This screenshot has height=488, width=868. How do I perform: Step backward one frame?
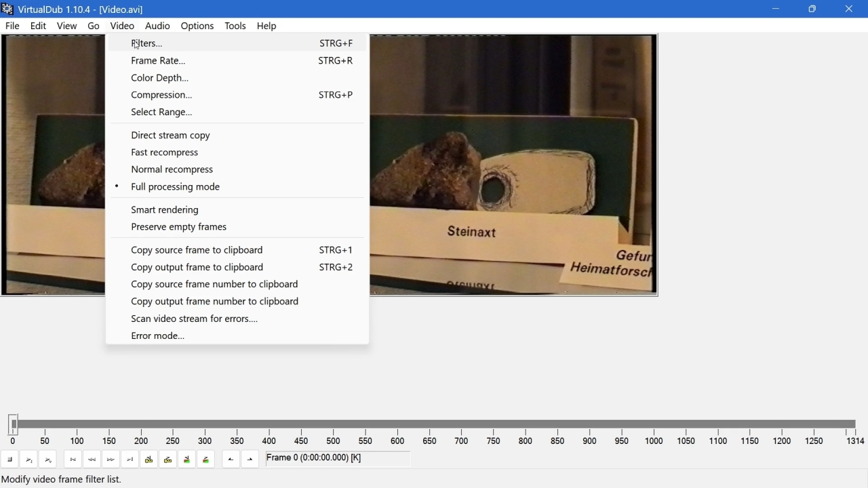point(92,460)
